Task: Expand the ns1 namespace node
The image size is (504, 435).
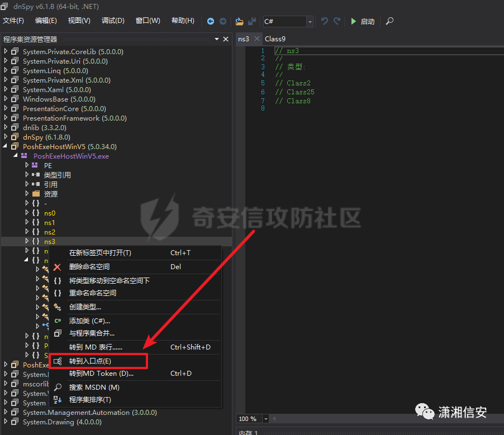Action: click(27, 222)
